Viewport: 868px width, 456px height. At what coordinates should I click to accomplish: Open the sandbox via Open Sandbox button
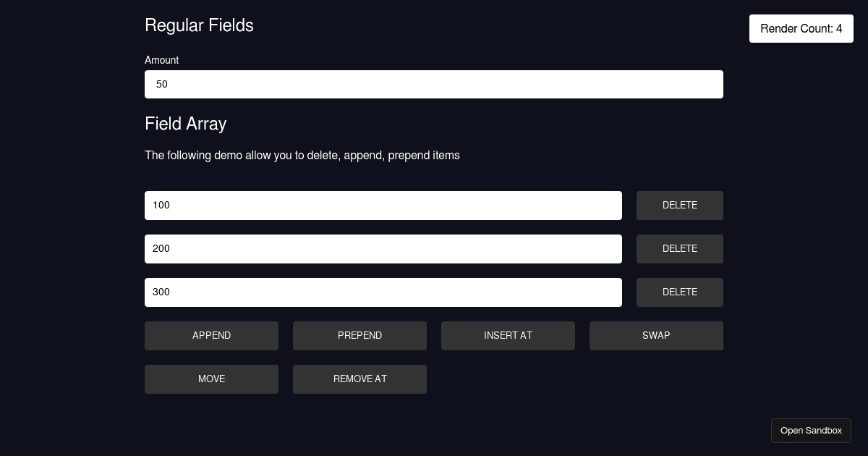point(811,430)
